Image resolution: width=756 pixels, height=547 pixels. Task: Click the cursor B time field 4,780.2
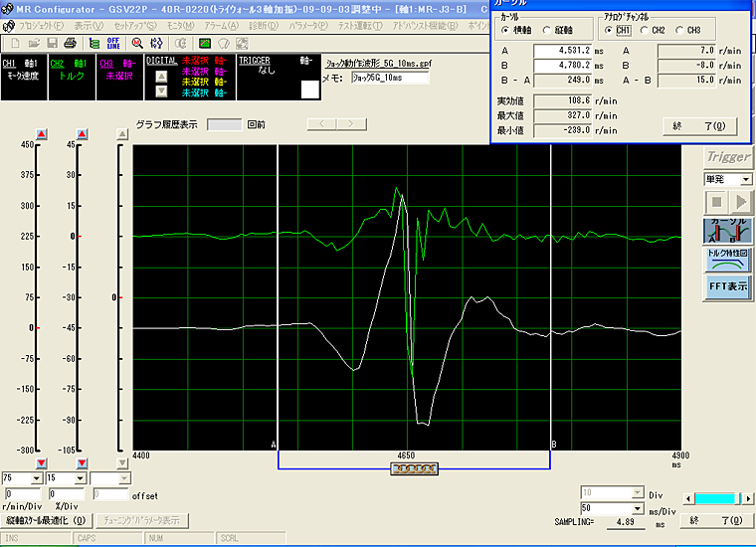coord(562,65)
